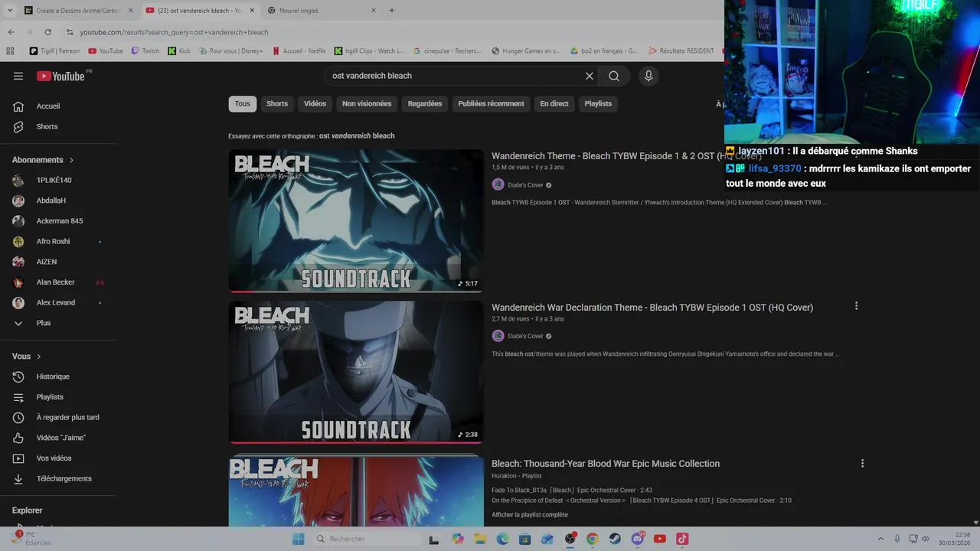Open the Accueil - Netflix bookmark
The height and width of the screenshot is (551, 980).
pyautogui.click(x=299, y=51)
